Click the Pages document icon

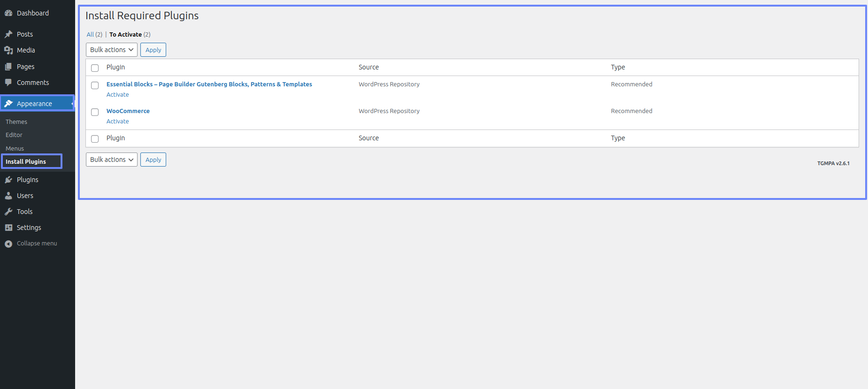[x=8, y=67]
